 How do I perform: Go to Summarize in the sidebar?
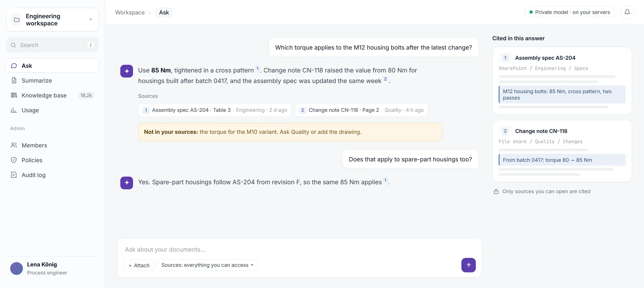(x=52, y=80)
